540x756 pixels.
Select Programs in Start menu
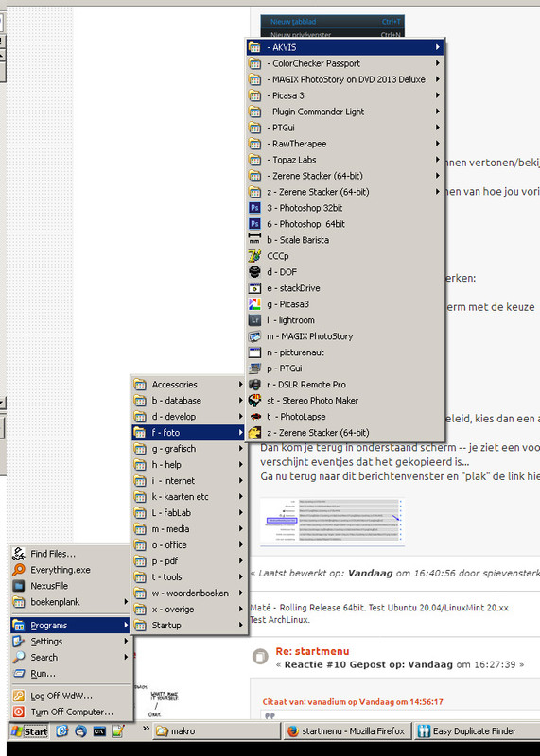coord(71,626)
